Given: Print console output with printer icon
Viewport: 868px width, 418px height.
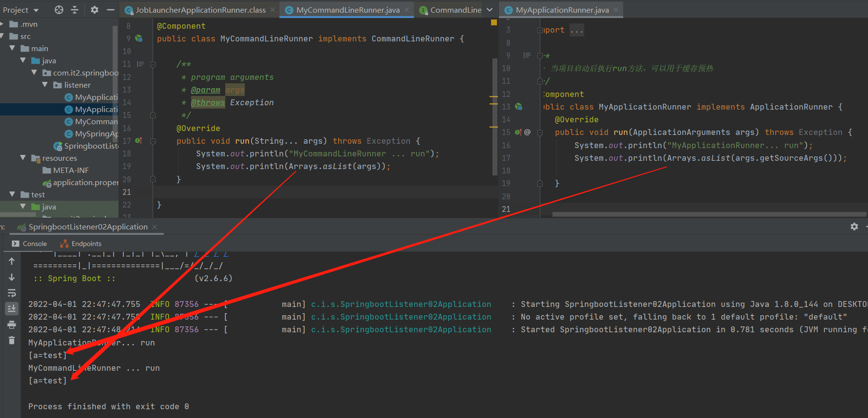Looking at the screenshot, I should (x=12, y=325).
